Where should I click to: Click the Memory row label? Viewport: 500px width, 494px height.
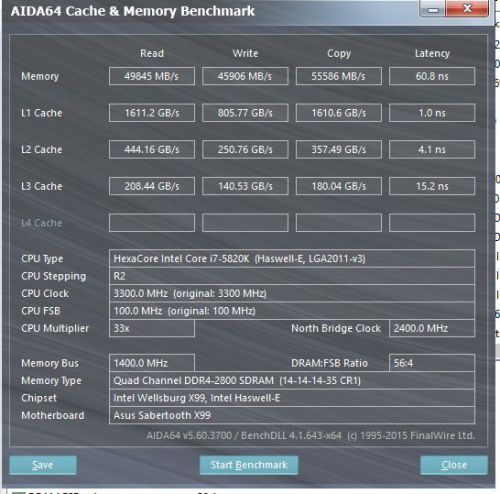coord(40,76)
